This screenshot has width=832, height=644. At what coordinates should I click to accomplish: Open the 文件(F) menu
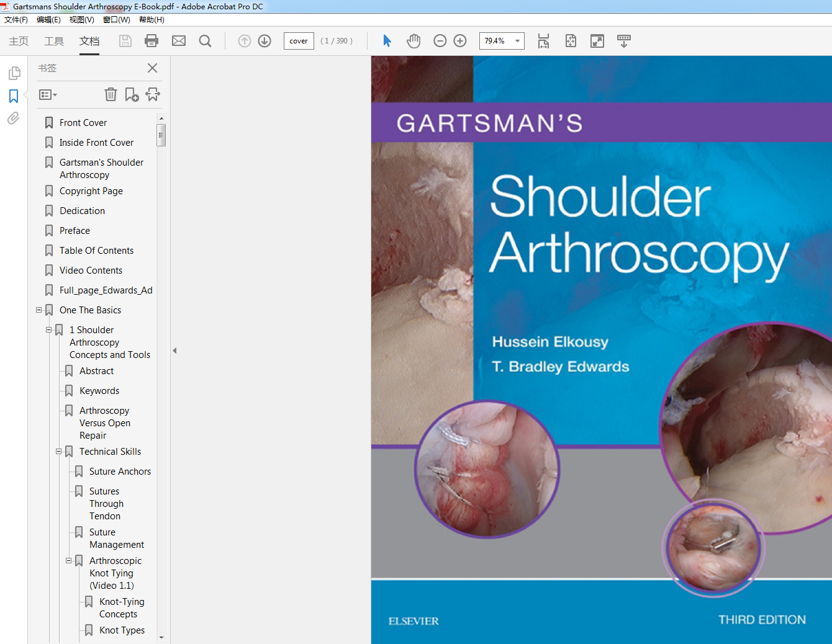point(16,20)
